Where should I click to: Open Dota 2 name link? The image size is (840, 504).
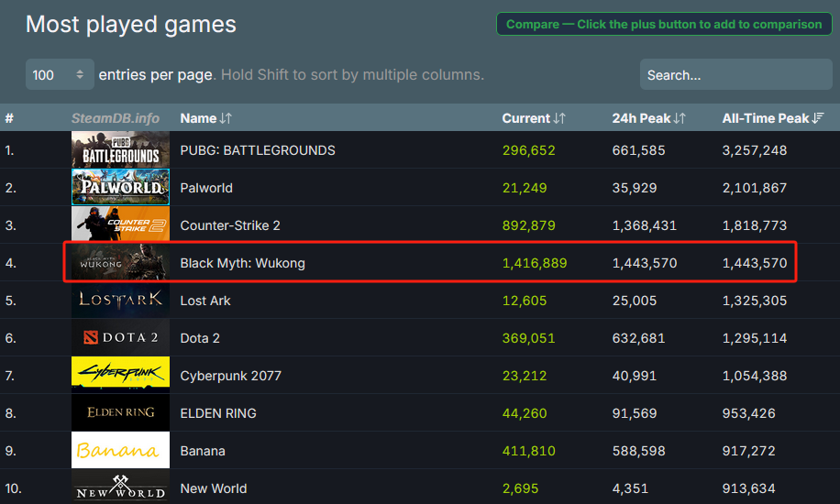(200, 338)
